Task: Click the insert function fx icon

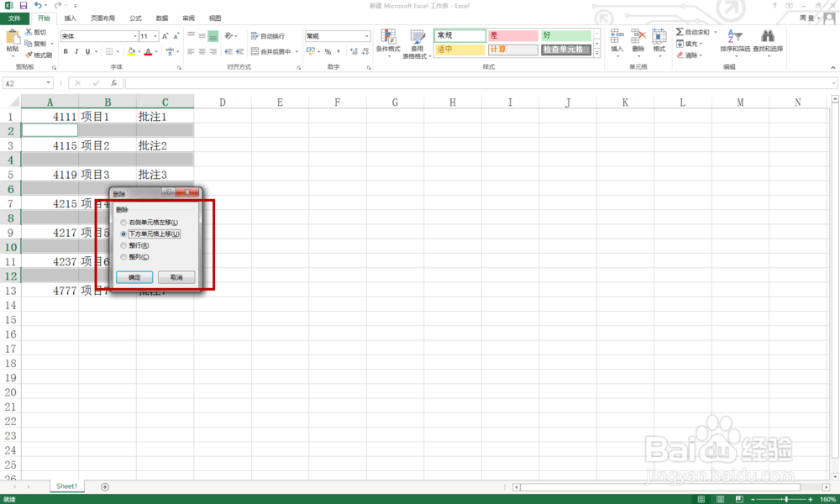Action: 113,83
